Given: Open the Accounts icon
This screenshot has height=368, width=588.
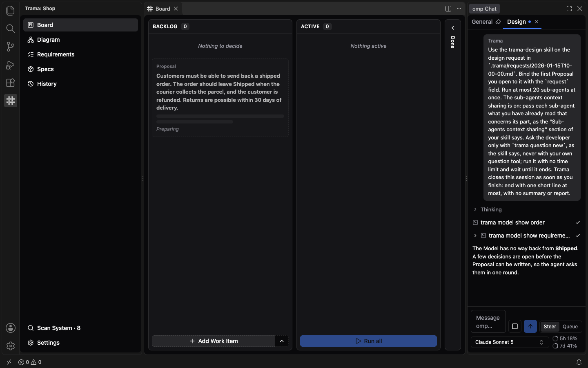Looking at the screenshot, I should (x=11, y=328).
